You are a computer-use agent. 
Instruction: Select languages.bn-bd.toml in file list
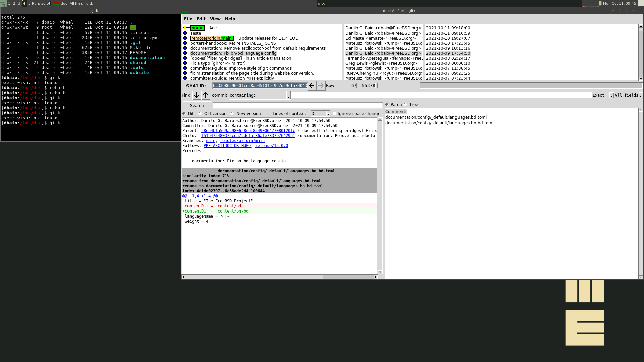[439, 123]
